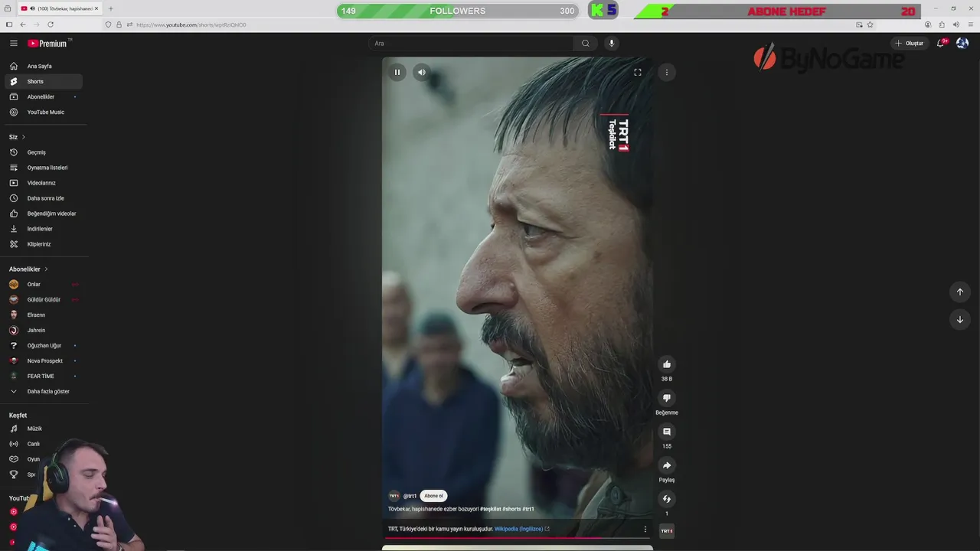Like the Shorts video
This screenshot has width=980, height=551.
[x=667, y=364]
